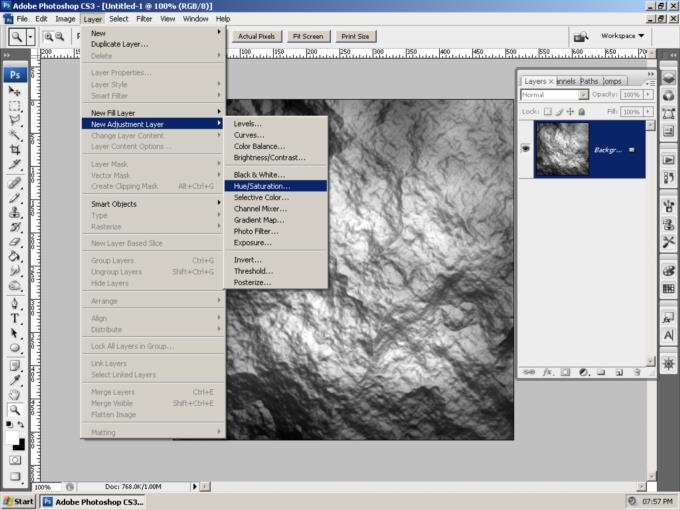
Task: Select the Lasso tool
Action: [x=15, y=120]
